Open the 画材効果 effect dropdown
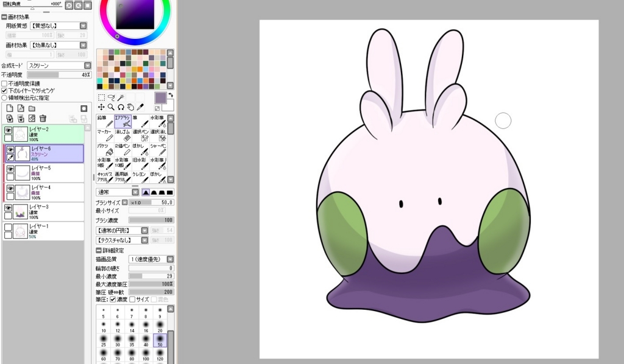Screen dimensions: 624x364 coord(83,45)
